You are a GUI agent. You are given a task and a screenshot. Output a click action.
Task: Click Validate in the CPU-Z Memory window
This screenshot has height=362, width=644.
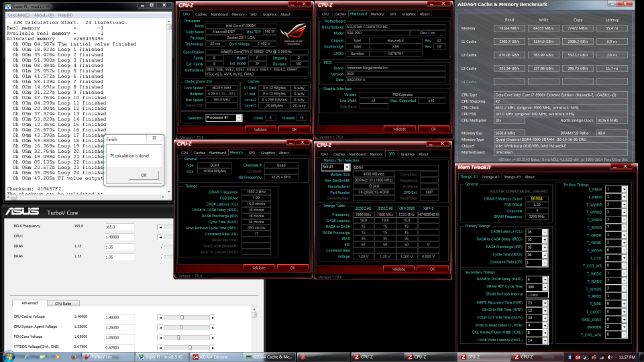click(258, 267)
